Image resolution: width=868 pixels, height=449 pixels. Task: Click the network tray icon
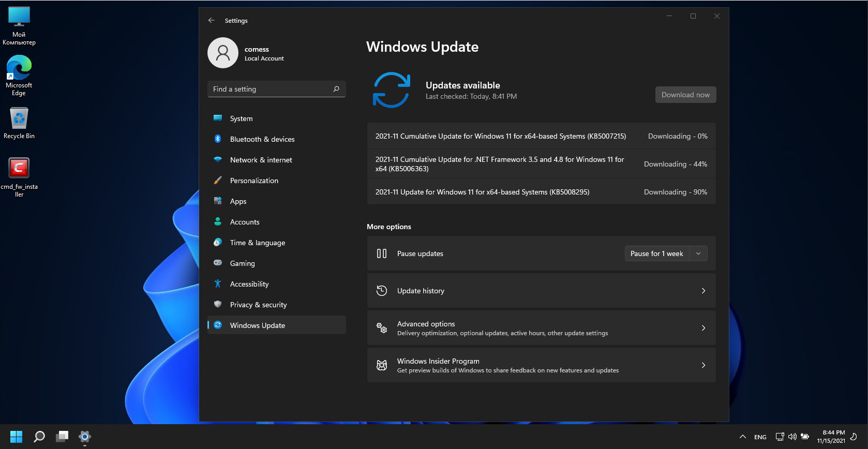780,437
